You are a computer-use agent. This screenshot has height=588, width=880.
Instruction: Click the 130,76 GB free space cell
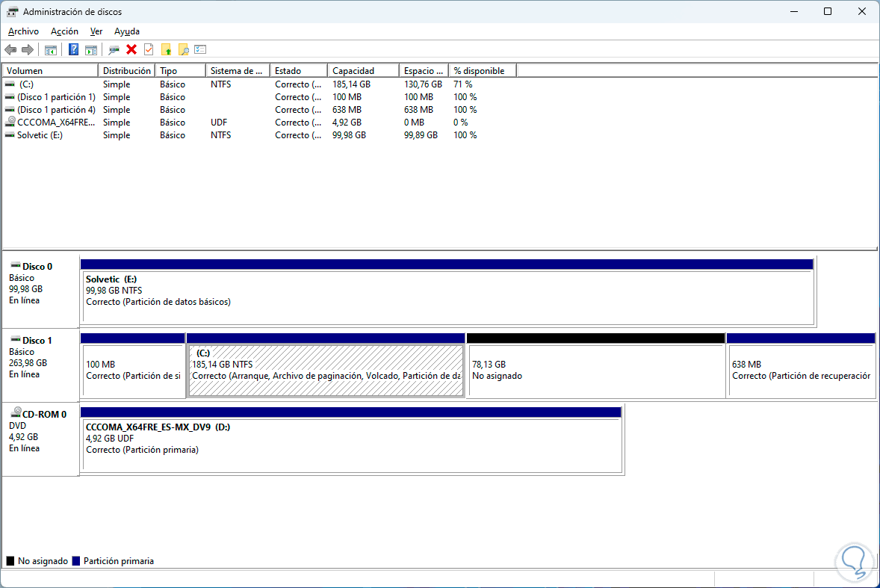point(423,84)
